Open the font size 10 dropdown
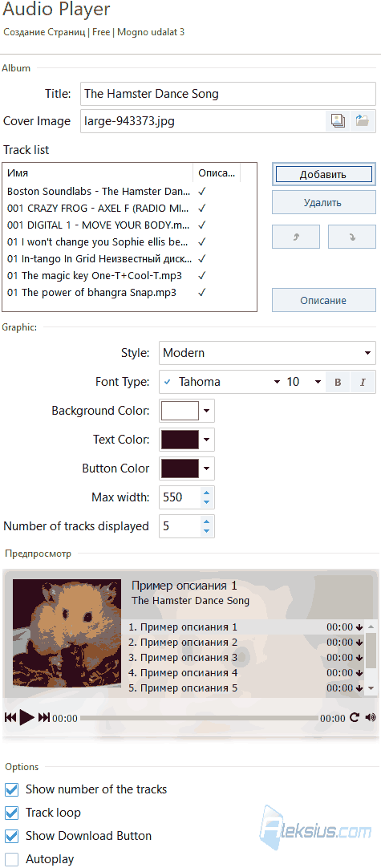Screen dimensions: 381x868 point(303,382)
